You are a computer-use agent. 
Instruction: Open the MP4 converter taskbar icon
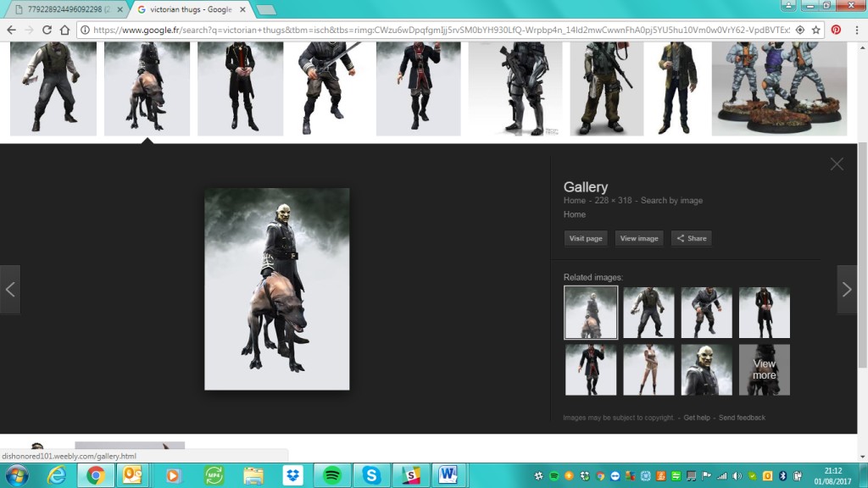pyautogui.click(x=214, y=475)
